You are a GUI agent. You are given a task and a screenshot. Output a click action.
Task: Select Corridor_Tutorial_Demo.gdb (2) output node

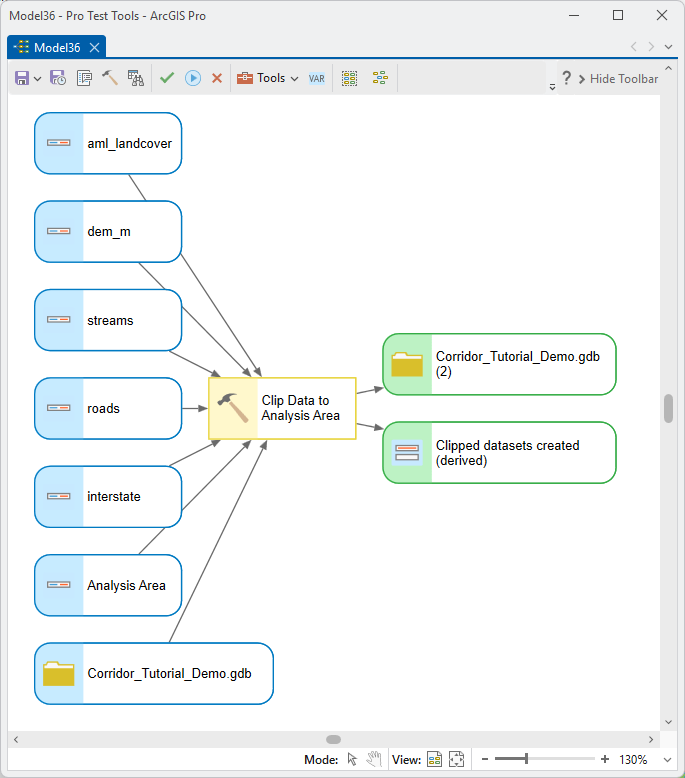click(x=499, y=364)
